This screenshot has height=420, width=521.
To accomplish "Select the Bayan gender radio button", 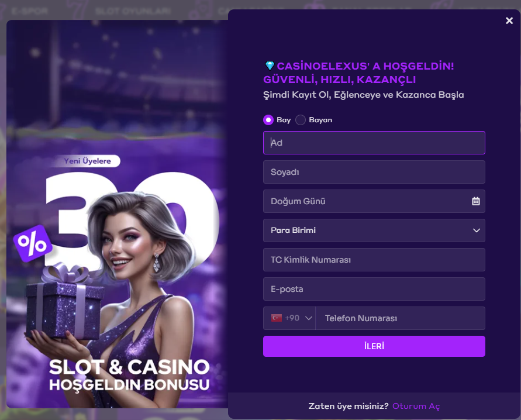I will (x=301, y=120).
